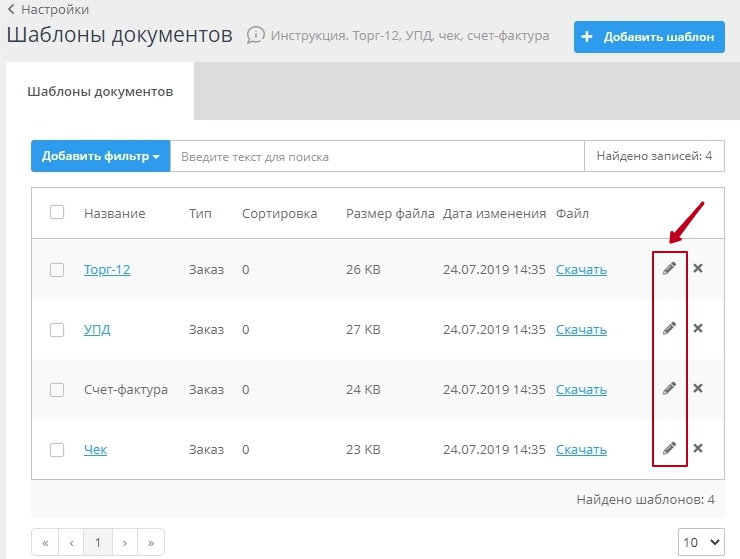Click the pencil edit icon for УПД
The image size is (740, 559).
click(669, 328)
